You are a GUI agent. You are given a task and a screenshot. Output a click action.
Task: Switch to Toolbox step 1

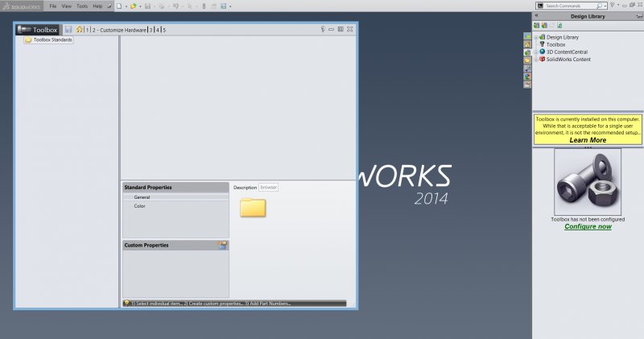(87, 30)
